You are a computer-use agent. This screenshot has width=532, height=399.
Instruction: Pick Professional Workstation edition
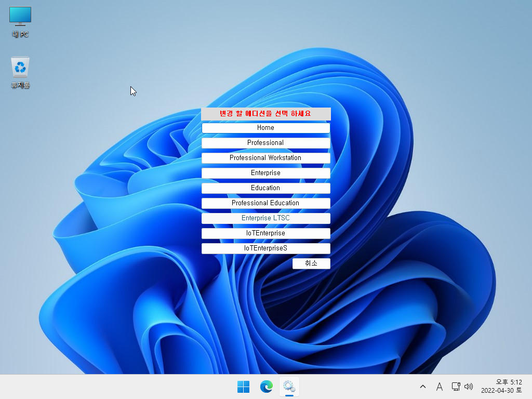pos(265,158)
